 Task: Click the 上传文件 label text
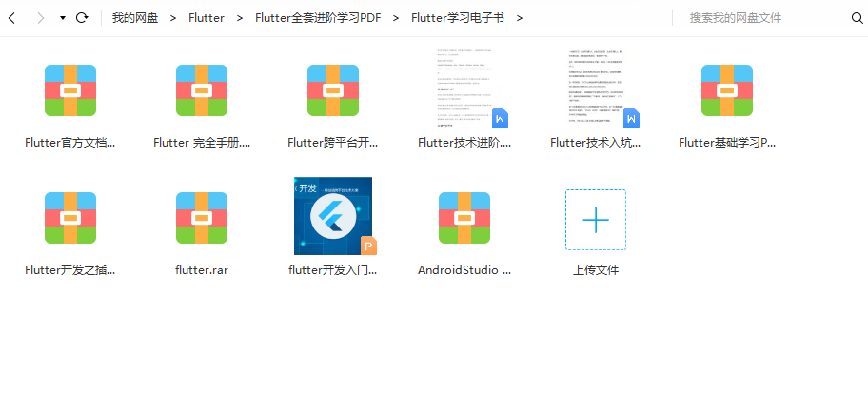596,270
